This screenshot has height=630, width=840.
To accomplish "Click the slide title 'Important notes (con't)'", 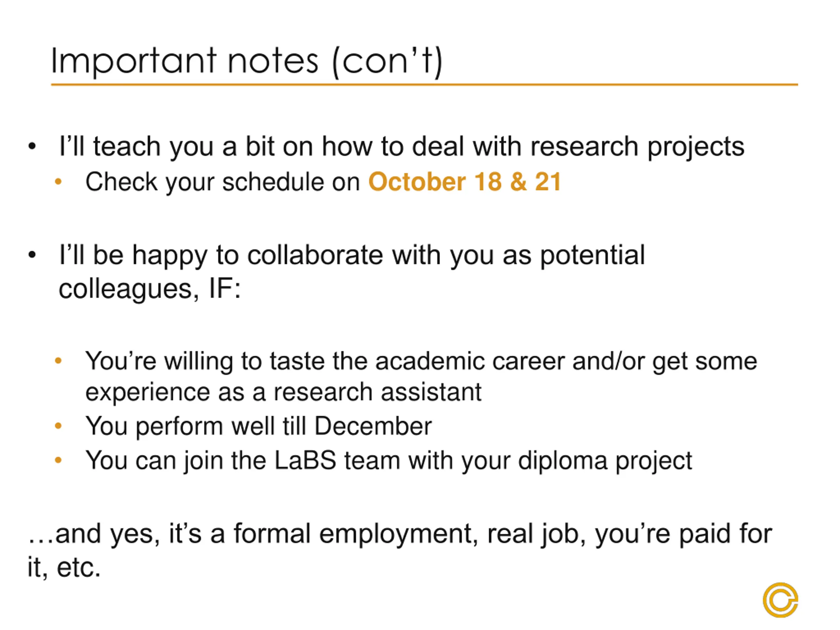I will [x=247, y=62].
